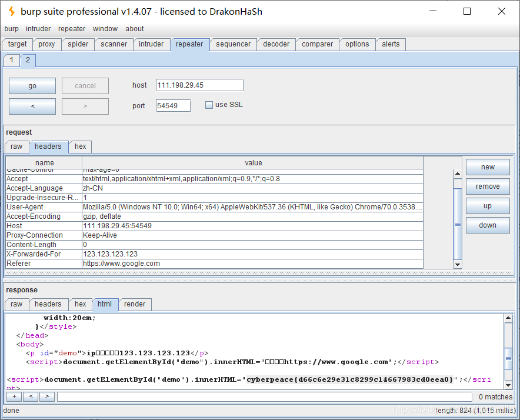Click response pane scrollbar up arrow
Screen dimensions: 520x420
[x=508, y=318]
